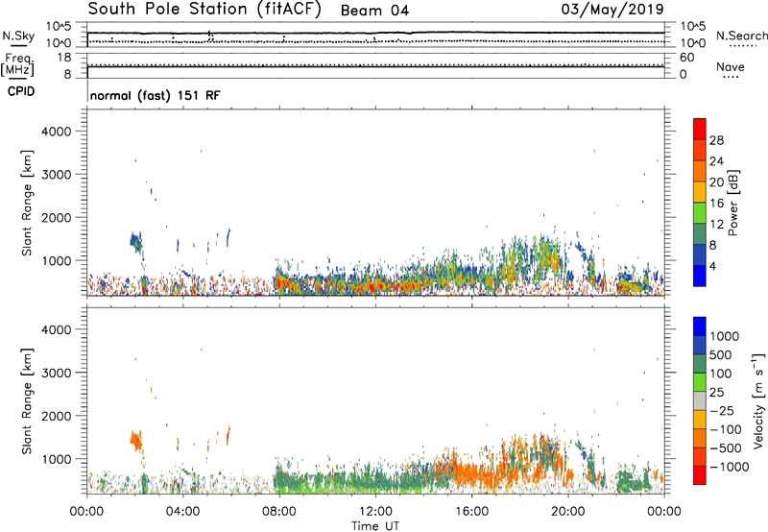Click the 'Beam 04' label

374,11
